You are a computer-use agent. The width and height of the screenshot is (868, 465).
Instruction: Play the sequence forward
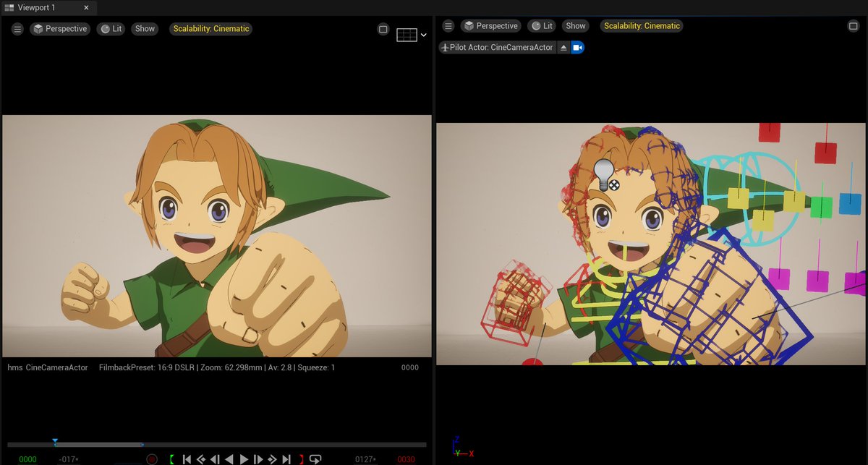[x=244, y=459]
